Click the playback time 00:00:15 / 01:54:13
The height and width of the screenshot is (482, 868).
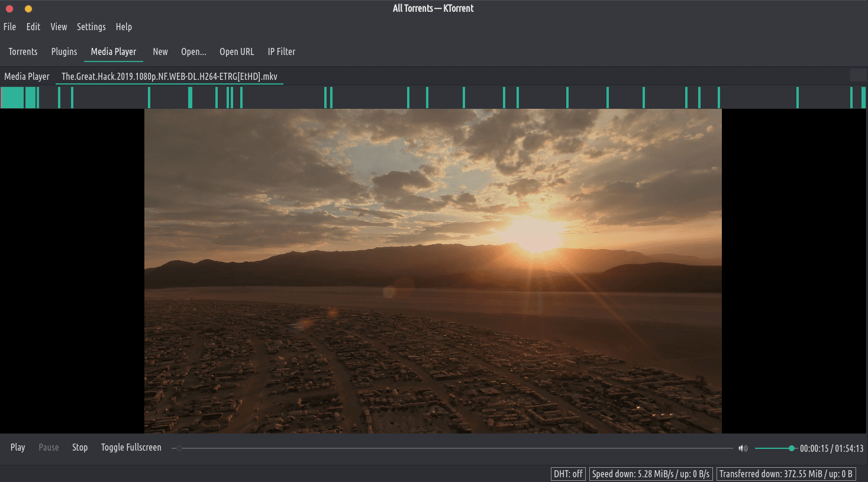click(x=831, y=448)
